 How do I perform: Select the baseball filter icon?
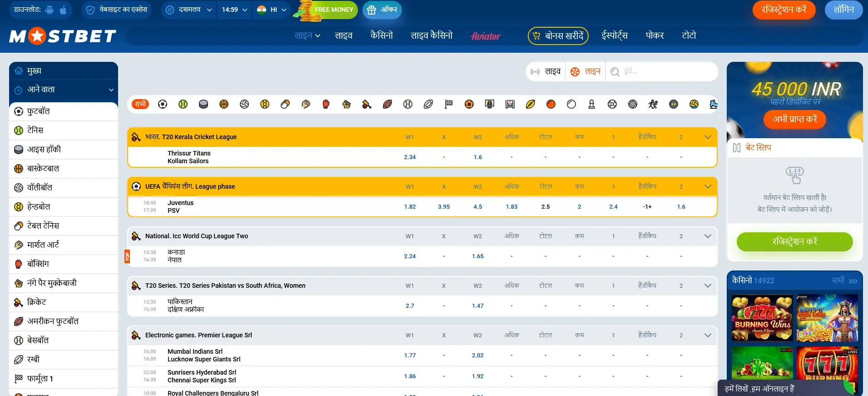408,104
